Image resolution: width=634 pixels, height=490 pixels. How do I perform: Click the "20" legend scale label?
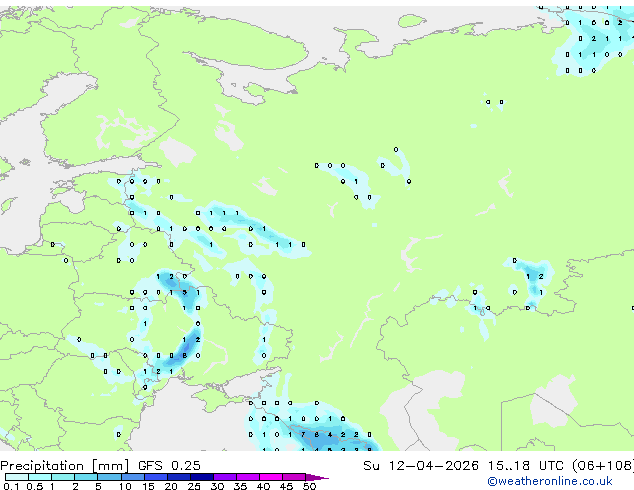[x=171, y=486]
